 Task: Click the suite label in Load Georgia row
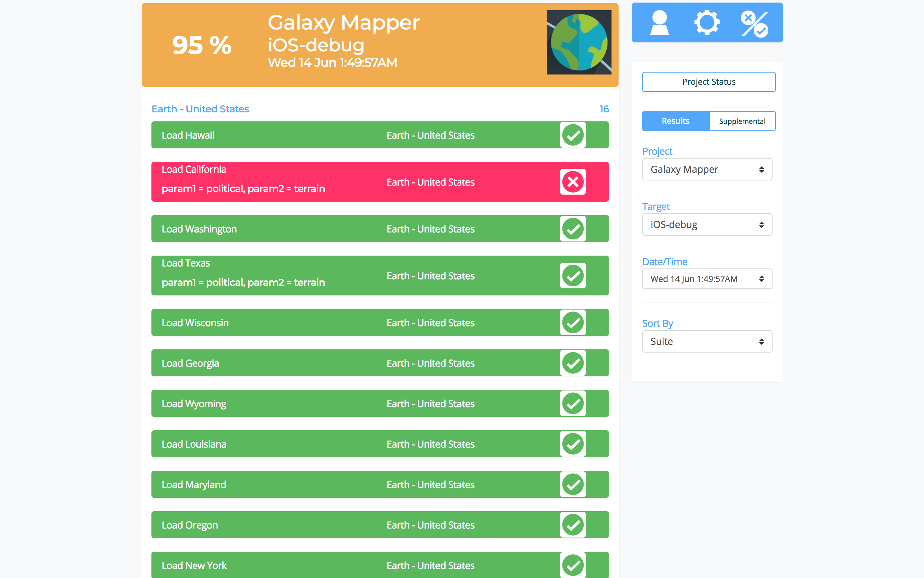click(430, 363)
